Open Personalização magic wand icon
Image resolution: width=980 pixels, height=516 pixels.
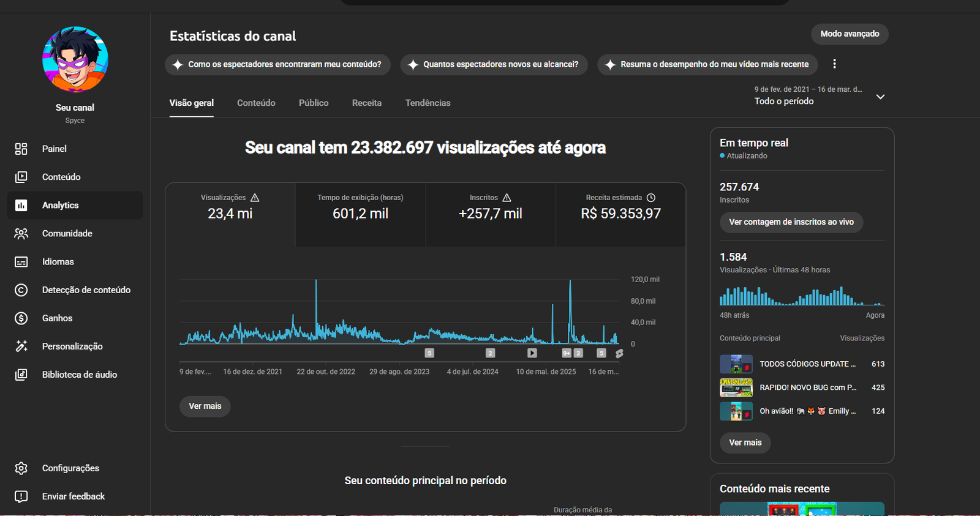coord(21,346)
